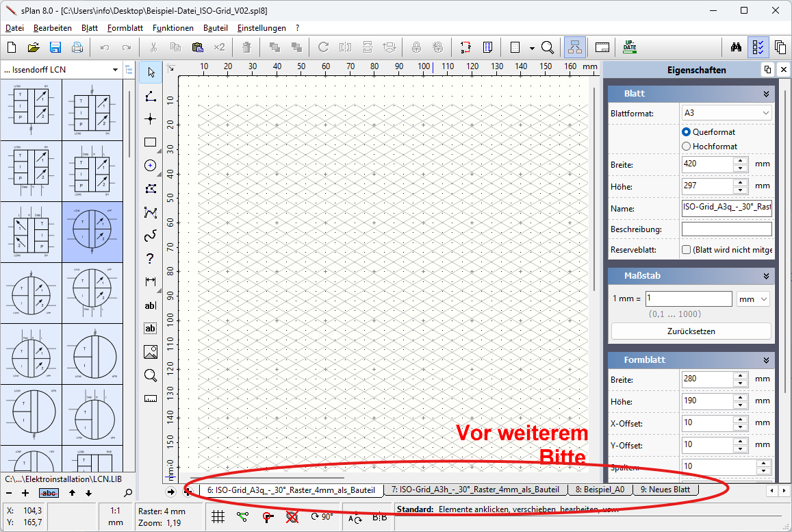Select the polygon tool
The image size is (792, 532).
tap(151, 189)
